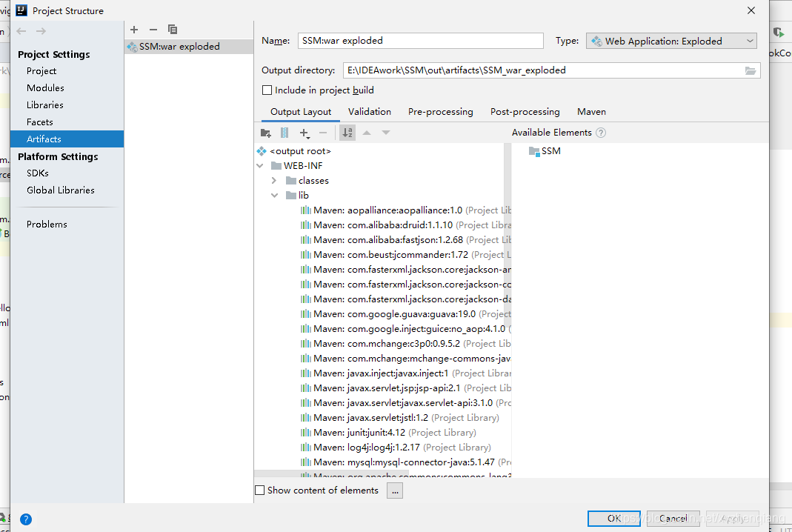Move selected element down
This screenshot has width=792, height=532.
(x=386, y=133)
